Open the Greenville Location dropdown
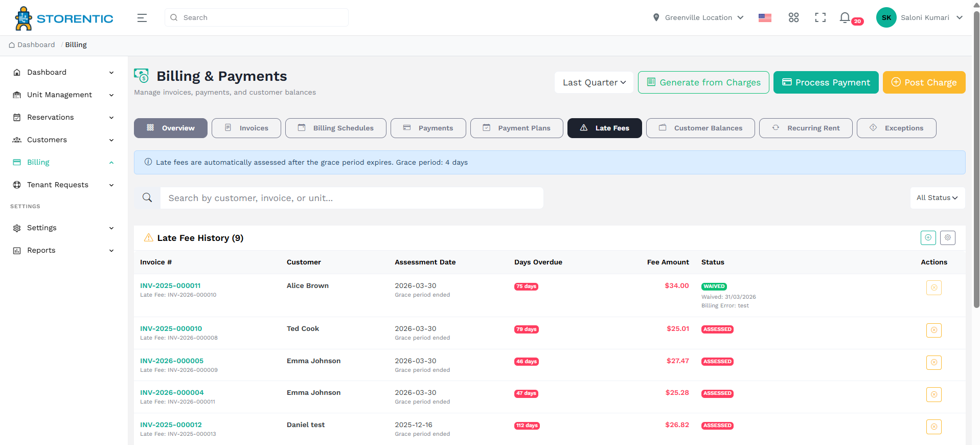980x445 pixels. point(698,18)
